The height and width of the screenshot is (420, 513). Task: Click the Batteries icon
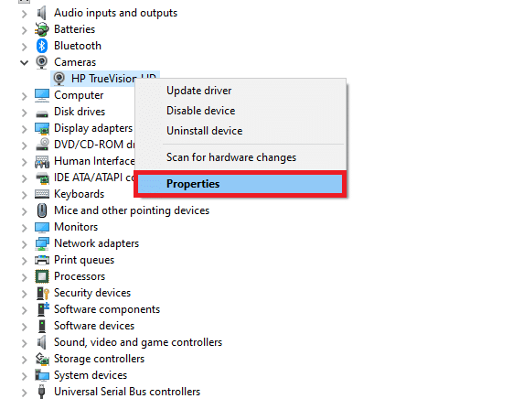click(42, 29)
